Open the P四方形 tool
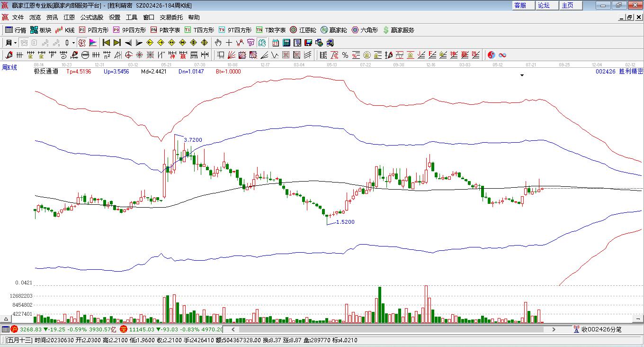 point(94,30)
